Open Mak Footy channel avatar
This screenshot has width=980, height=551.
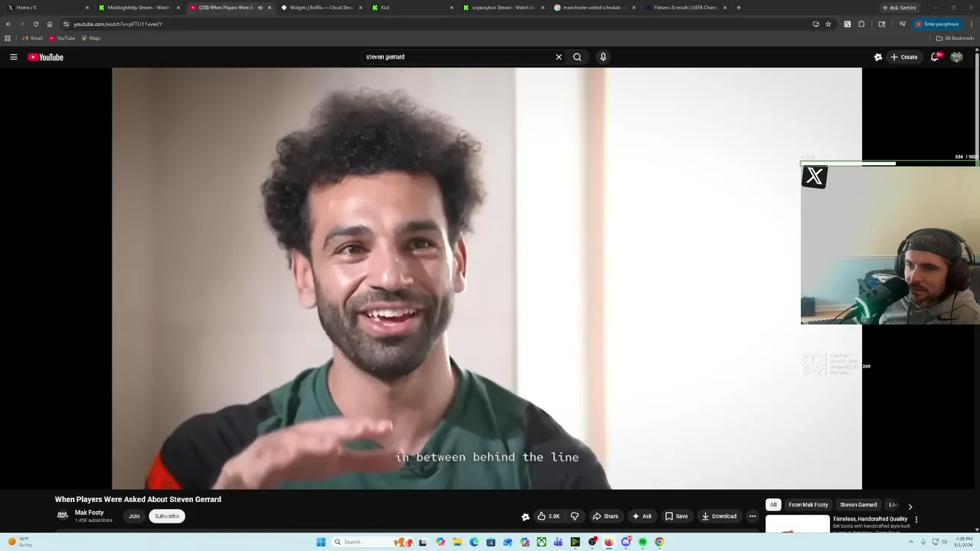click(63, 516)
